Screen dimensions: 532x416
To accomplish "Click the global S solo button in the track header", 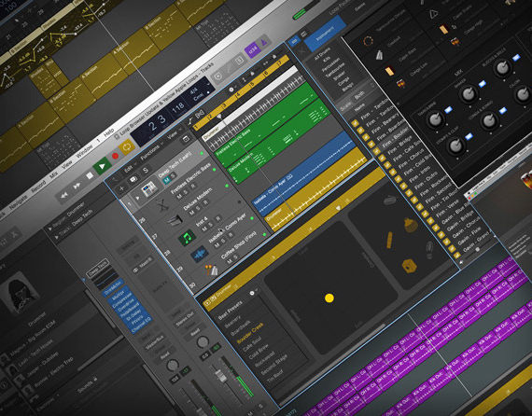I will coord(146,170).
